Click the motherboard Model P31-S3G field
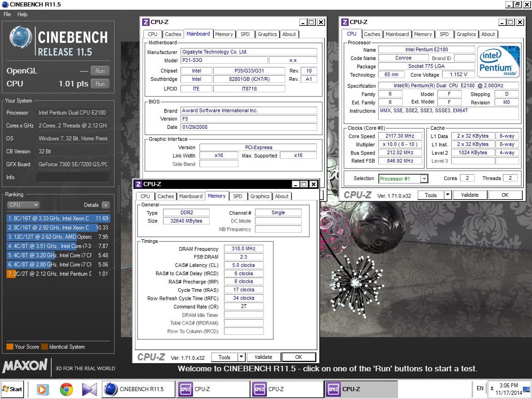The image size is (532, 399). click(224, 60)
